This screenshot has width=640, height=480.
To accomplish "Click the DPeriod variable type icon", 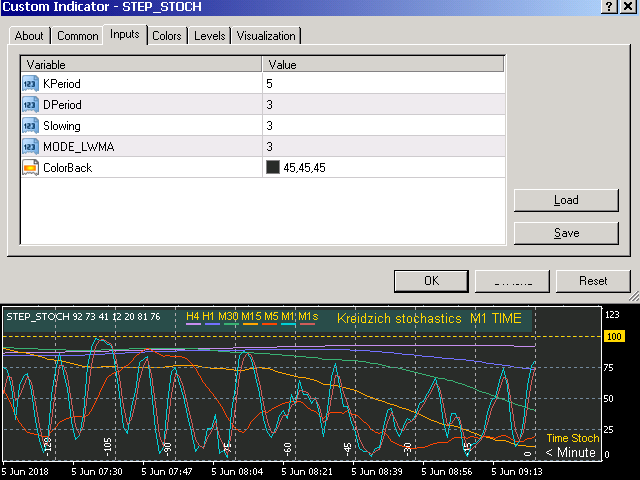I will coord(30,105).
